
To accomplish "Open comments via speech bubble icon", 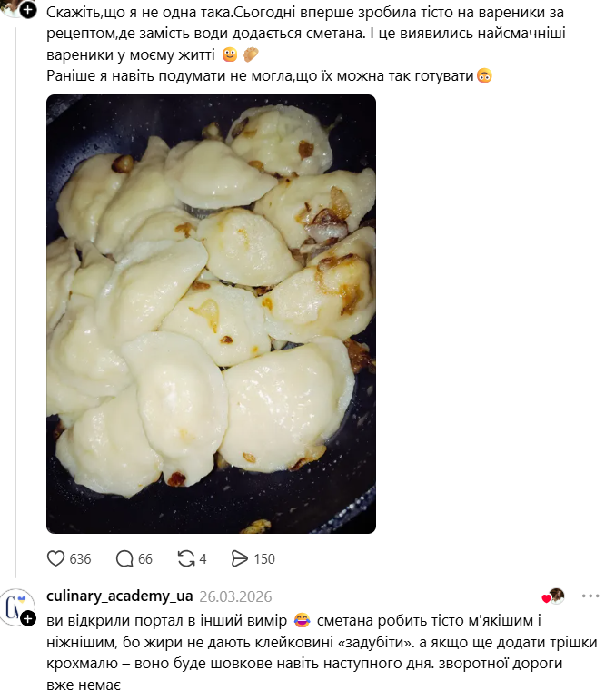I will click(124, 558).
